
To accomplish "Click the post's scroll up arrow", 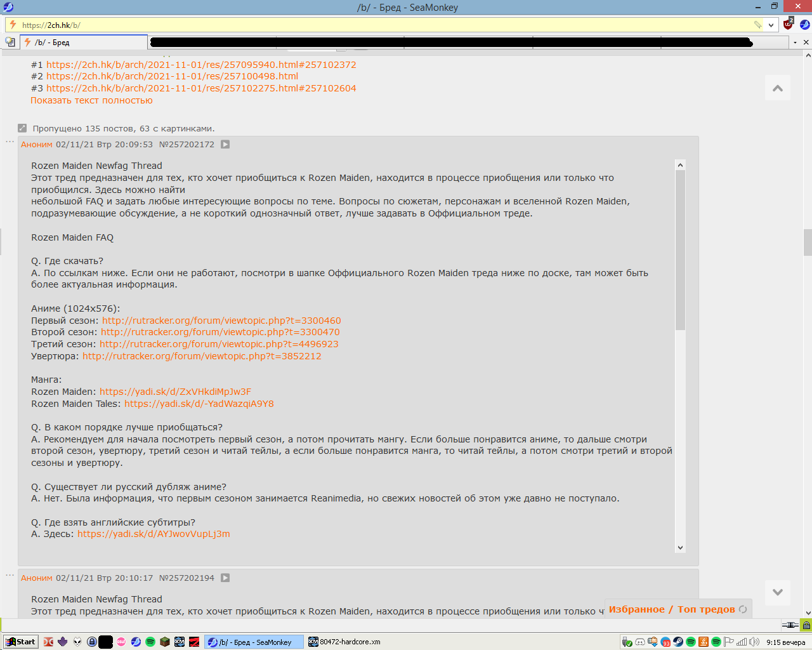I will (680, 165).
